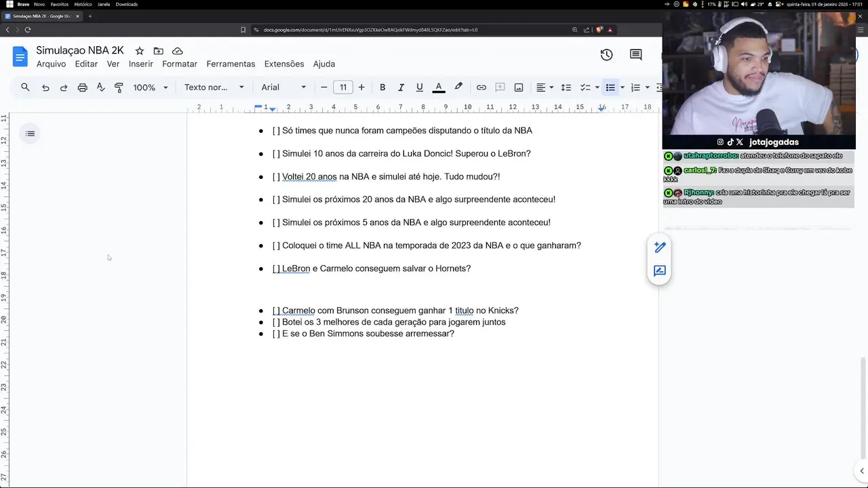This screenshot has width=868, height=488.
Task: Open the Extensões menu
Action: [284, 64]
